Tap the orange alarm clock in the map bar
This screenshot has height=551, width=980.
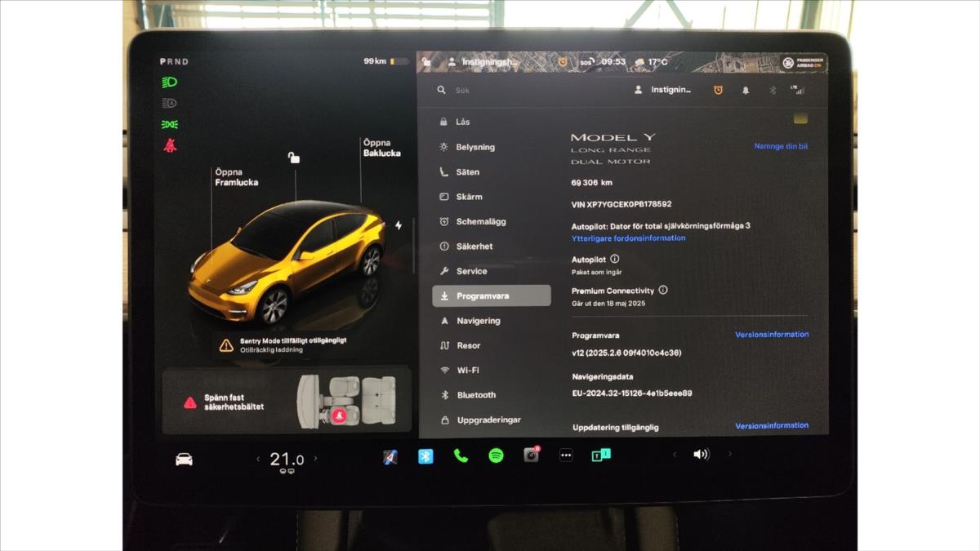point(563,62)
